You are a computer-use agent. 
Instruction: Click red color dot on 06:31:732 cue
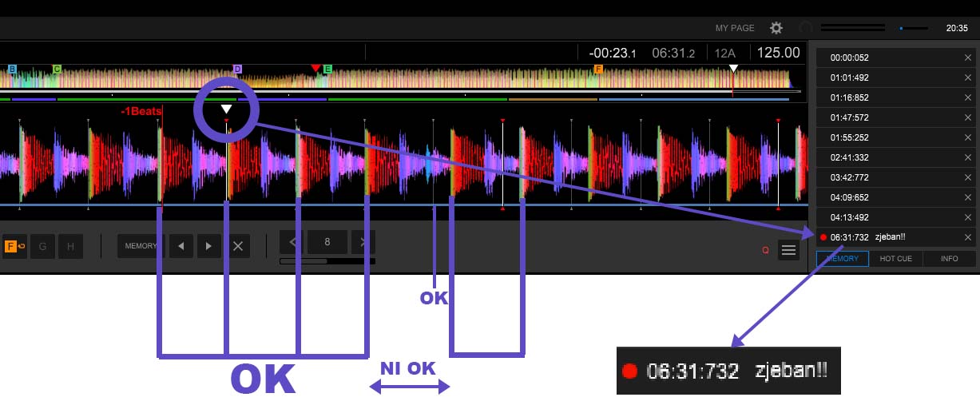pos(823,237)
